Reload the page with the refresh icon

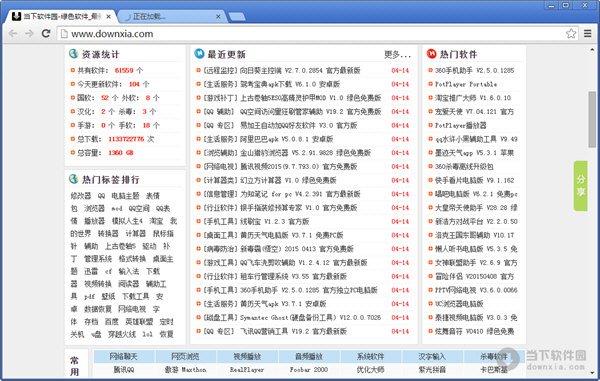[46, 34]
